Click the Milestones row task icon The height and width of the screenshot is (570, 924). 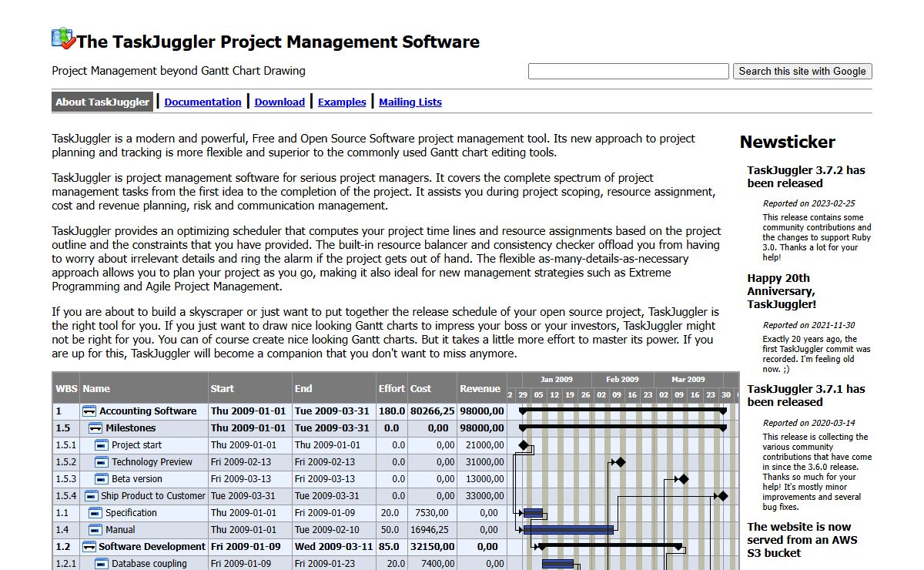(95, 428)
